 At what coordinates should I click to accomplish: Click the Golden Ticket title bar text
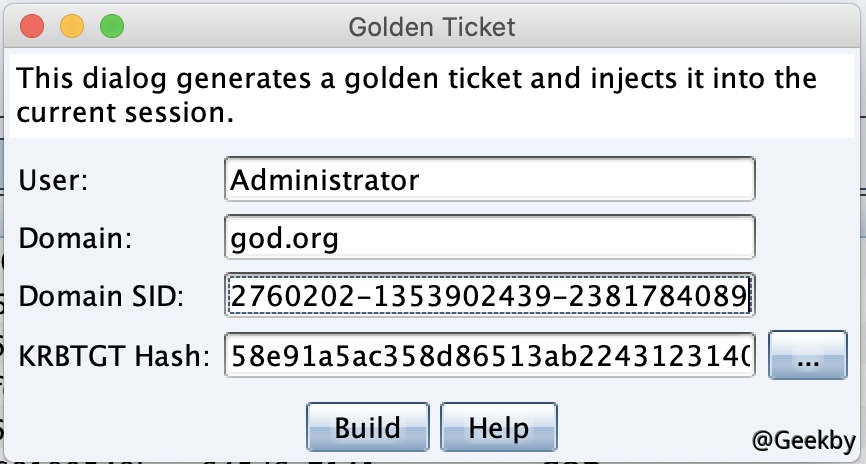click(x=432, y=26)
